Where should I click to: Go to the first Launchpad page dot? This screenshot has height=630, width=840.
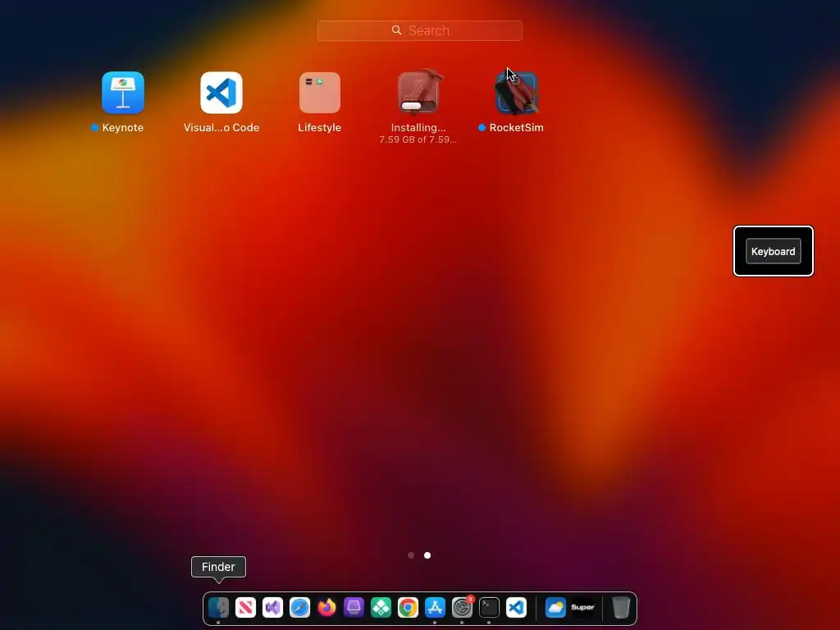click(411, 555)
